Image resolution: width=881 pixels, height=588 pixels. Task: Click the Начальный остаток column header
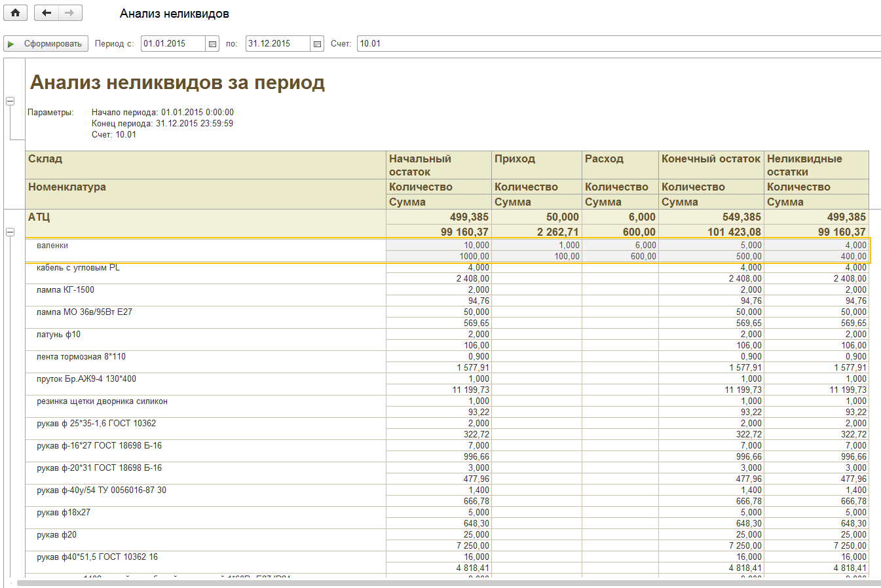pos(439,165)
